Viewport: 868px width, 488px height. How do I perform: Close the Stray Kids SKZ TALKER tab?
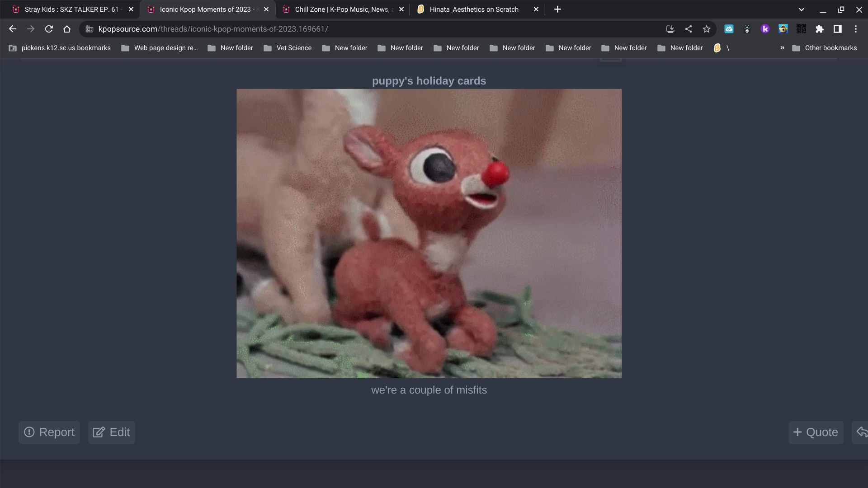[x=131, y=9]
